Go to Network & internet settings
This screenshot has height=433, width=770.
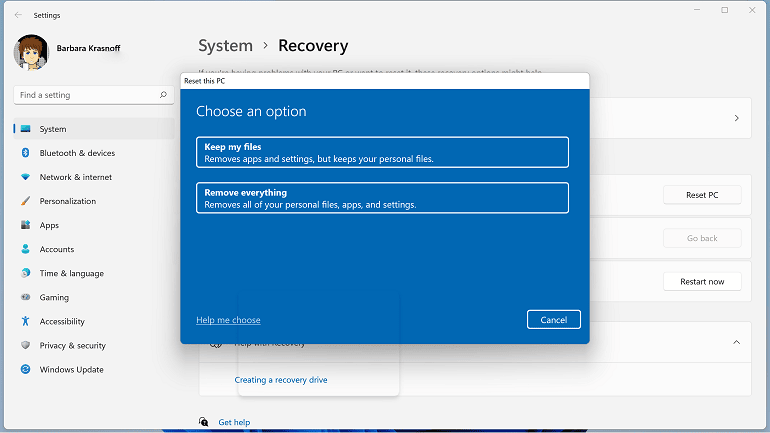pyautogui.click(x=94, y=177)
